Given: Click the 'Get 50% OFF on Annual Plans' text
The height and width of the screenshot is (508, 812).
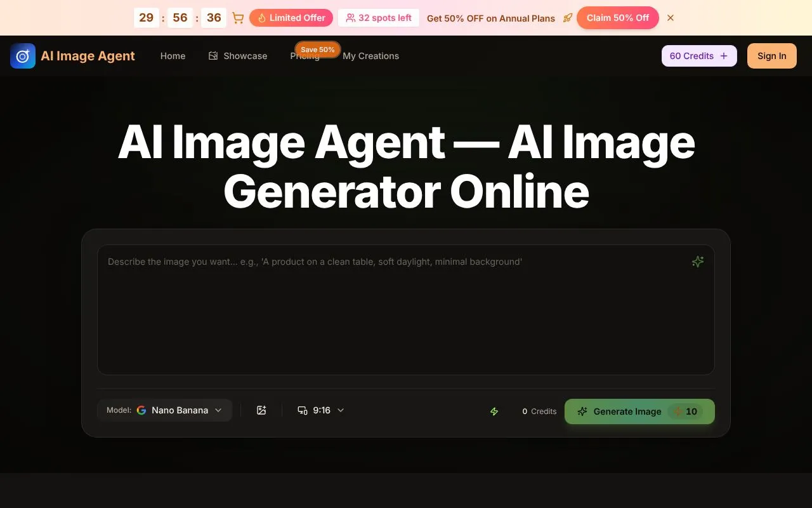Looking at the screenshot, I should [x=491, y=18].
